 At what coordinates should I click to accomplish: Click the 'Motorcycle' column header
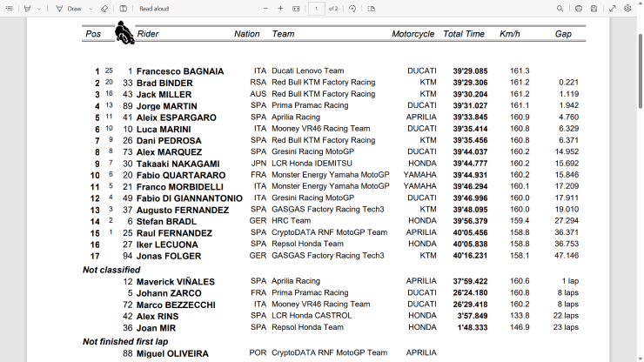coord(413,34)
